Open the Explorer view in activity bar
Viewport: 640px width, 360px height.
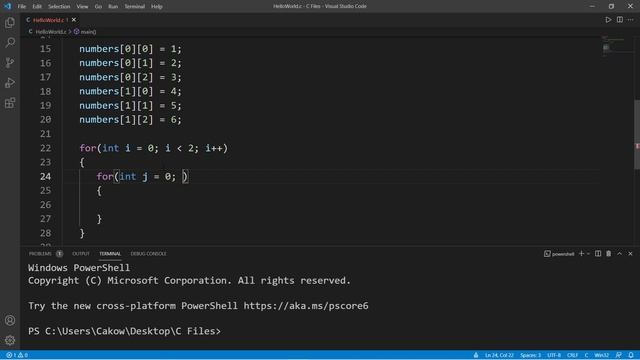(x=10, y=22)
